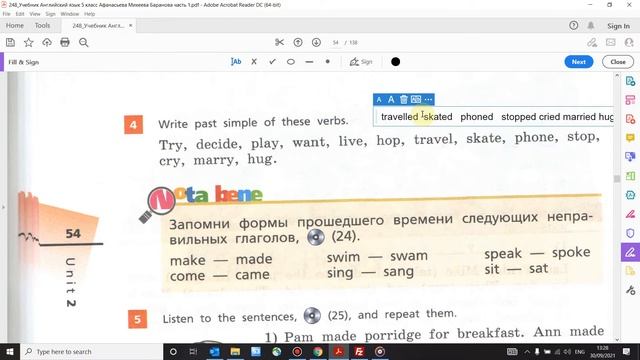Viewport: 640px width, 360px height.
Task: Send file by email envelope icon
Action: pos(611,42)
